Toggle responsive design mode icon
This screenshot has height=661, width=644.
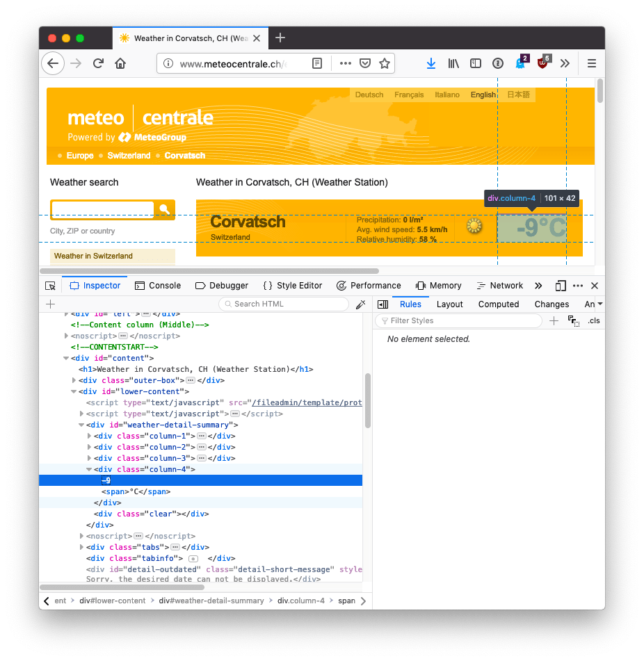561,286
